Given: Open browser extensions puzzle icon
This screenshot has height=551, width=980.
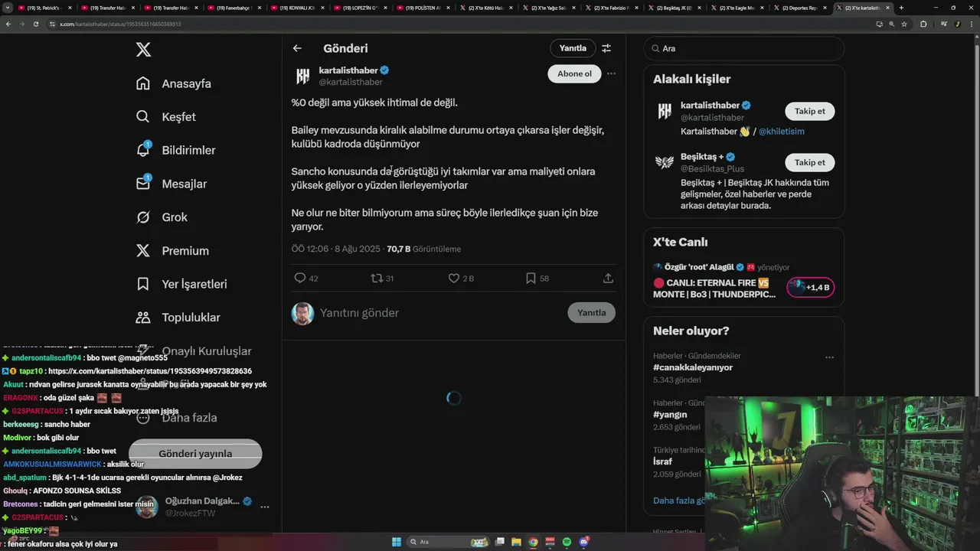Looking at the screenshot, I should (x=923, y=24).
